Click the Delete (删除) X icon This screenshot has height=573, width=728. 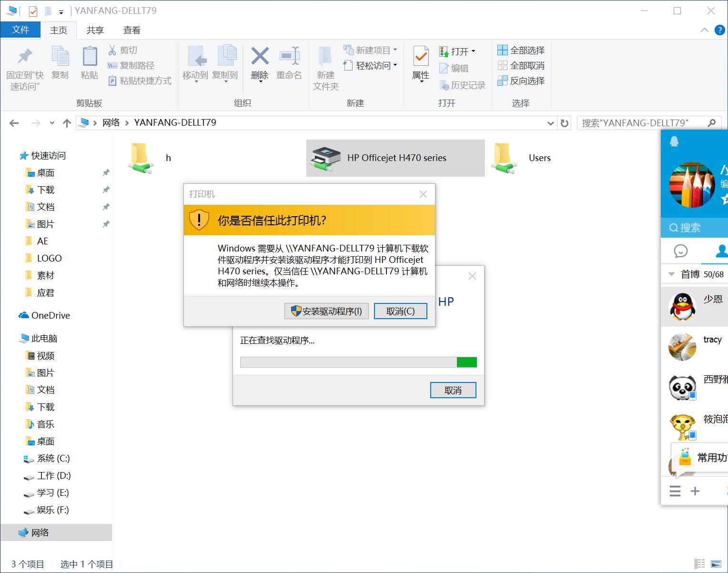click(x=260, y=56)
